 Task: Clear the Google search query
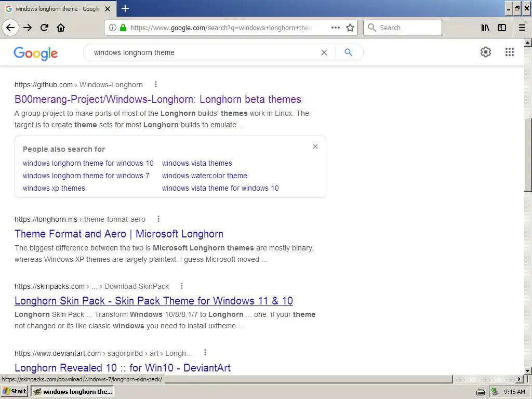(324, 52)
